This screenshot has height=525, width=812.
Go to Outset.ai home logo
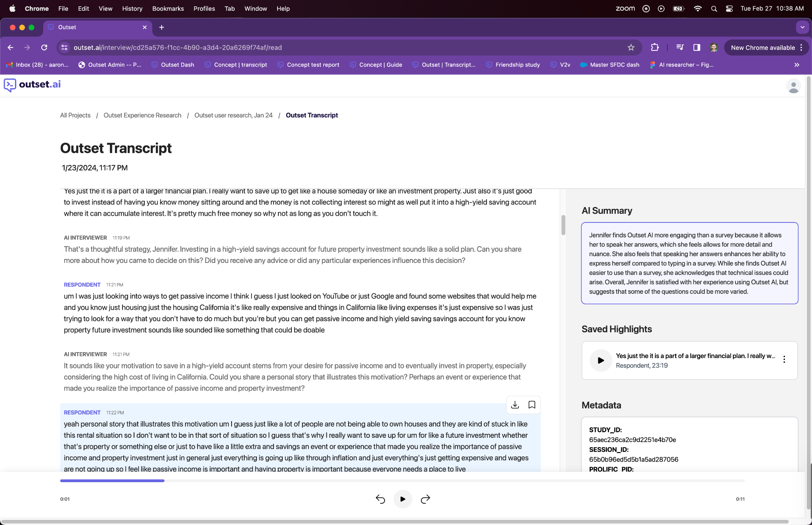point(32,84)
